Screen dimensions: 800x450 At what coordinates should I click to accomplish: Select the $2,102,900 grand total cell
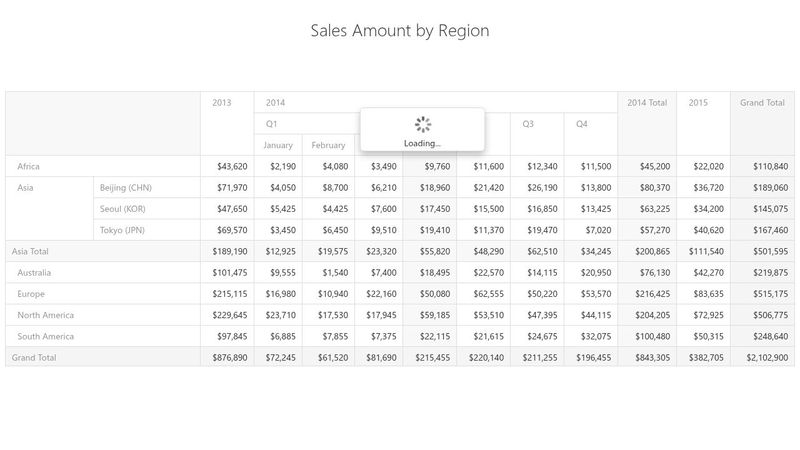point(762,357)
